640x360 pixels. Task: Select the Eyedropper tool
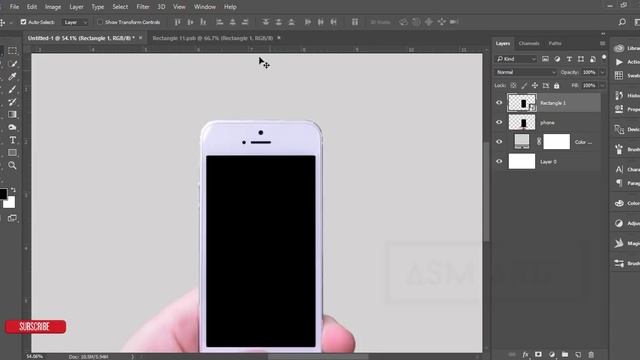coord(12,76)
